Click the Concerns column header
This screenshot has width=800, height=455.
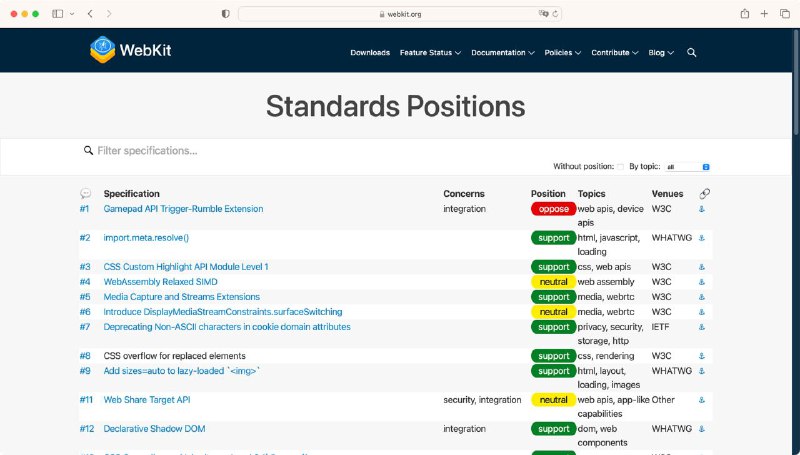464,194
